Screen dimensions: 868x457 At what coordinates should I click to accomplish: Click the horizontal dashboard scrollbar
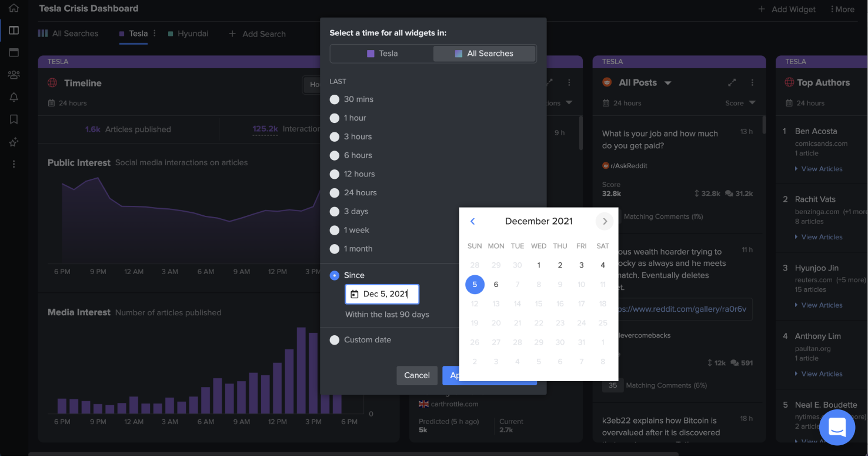coord(353,454)
